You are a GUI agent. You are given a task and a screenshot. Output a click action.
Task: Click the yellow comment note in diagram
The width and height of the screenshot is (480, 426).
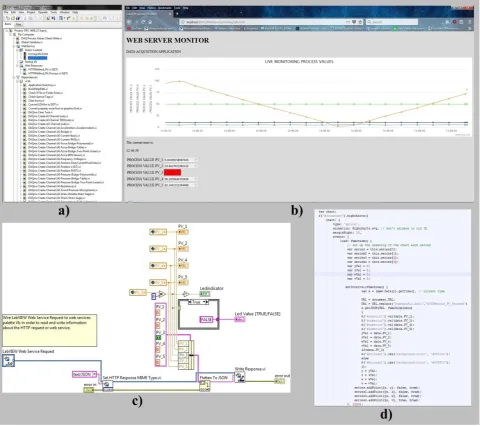tap(50, 330)
